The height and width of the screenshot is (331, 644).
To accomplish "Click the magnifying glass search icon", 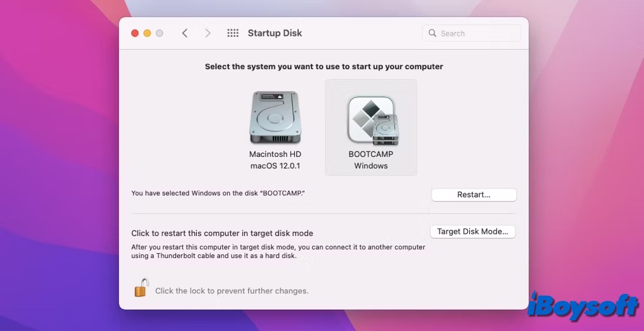I will 432,33.
